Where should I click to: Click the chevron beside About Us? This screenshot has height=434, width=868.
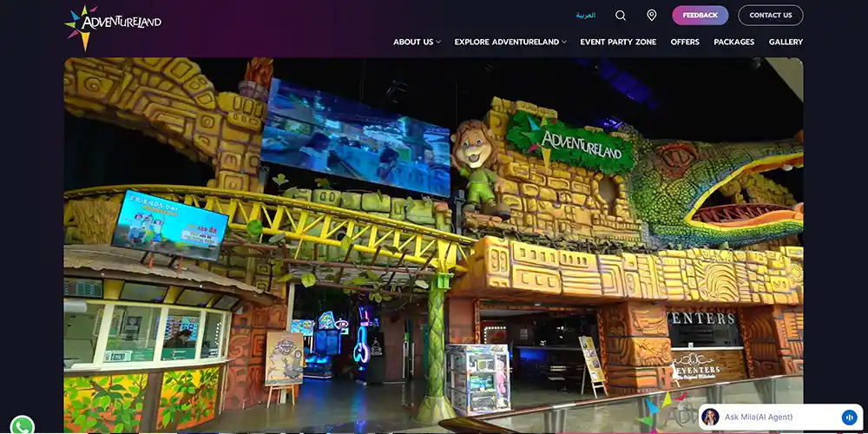click(x=438, y=42)
